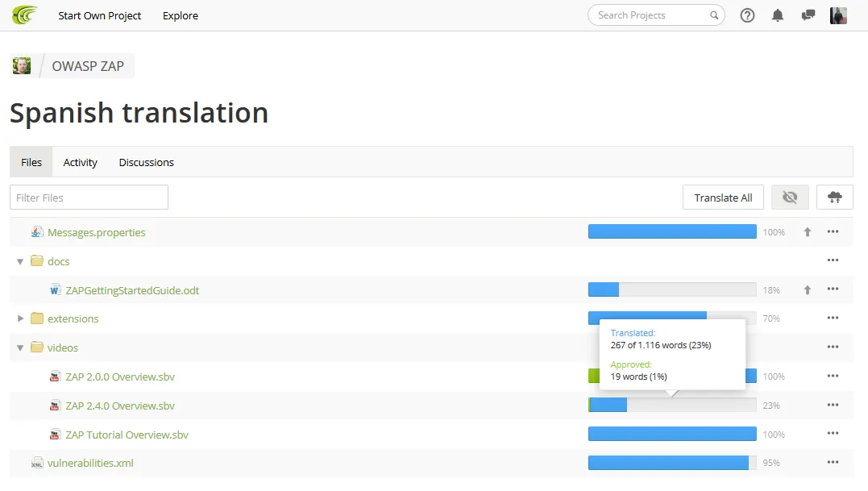Open the Messages.properties file link
868x491 pixels.
point(97,232)
